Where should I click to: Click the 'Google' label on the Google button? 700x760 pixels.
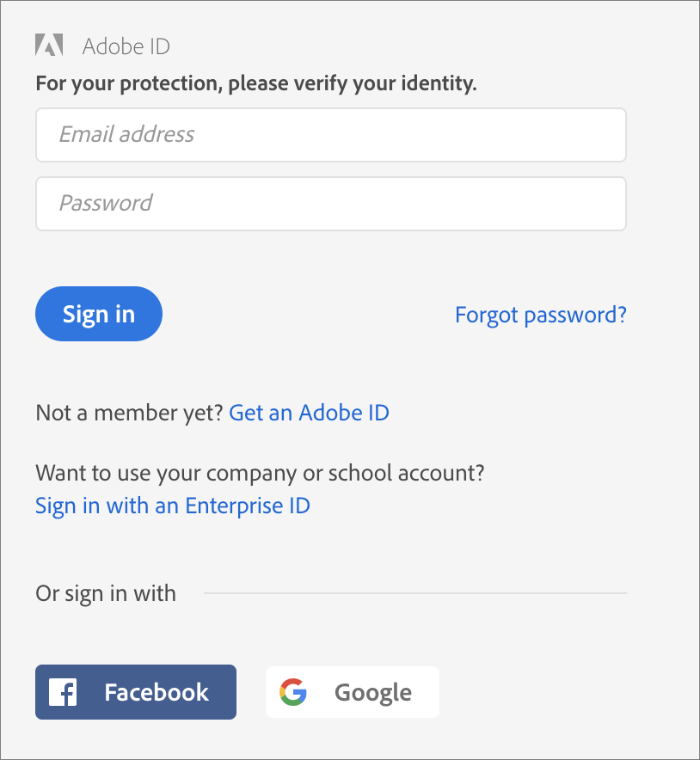[x=372, y=692]
